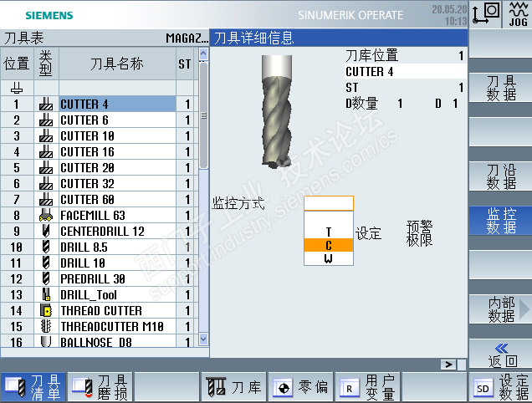Select the 刀具数据 tool data softkey
Image resolution: width=532 pixels, height=403 pixels.
pyautogui.click(x=500, y=88)
